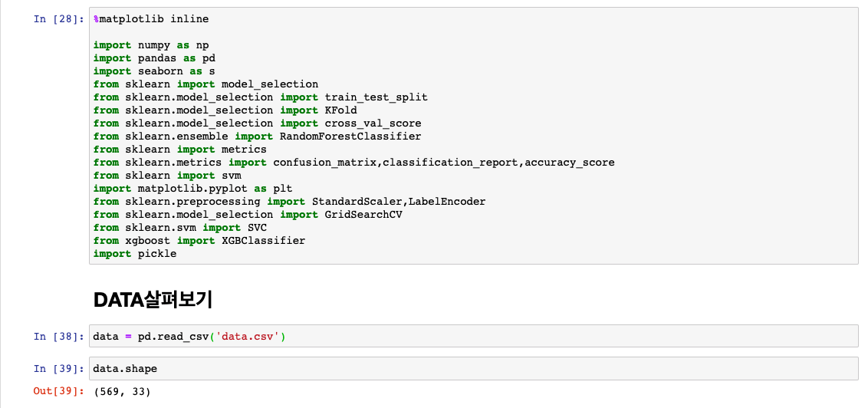
Task: Click the import pickle line
Action: click(x=135, y=254)
